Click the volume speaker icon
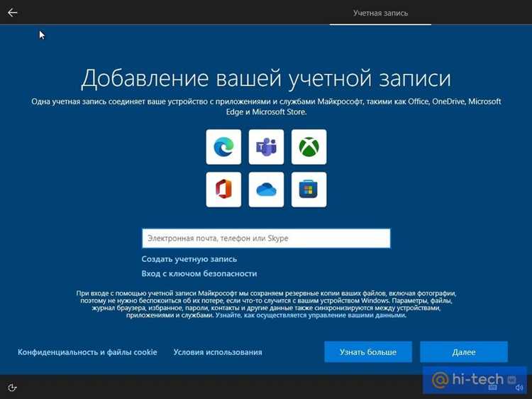Screen dimensions: 532x399 [x=519, y=388]
